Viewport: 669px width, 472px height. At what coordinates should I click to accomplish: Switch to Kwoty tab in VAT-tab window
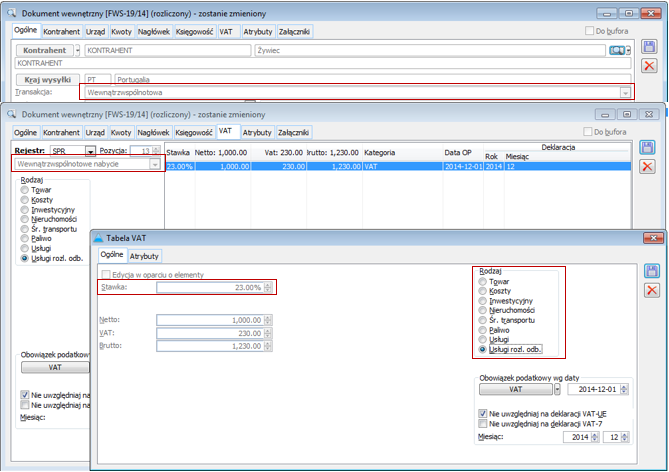[x=121, y=133]
